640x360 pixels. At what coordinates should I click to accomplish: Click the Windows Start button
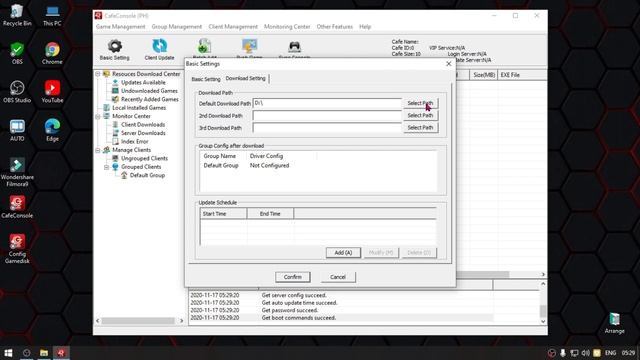click(x=8, y=353)
